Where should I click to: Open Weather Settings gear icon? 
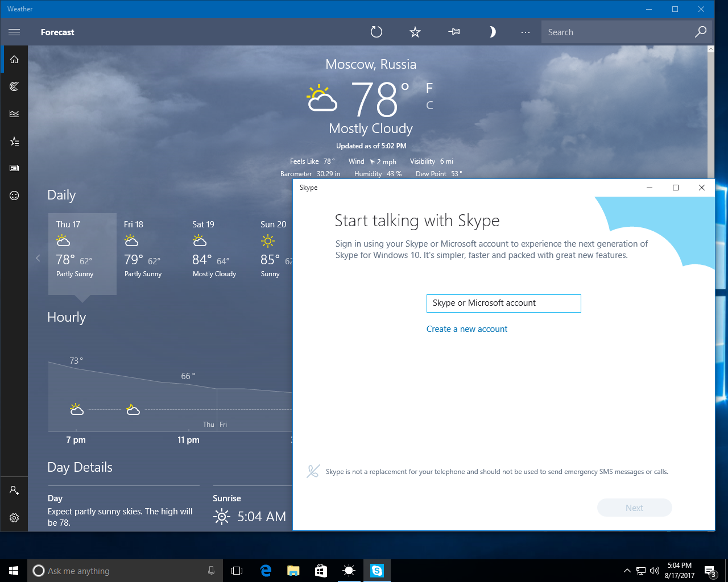[x=14, y=518]
